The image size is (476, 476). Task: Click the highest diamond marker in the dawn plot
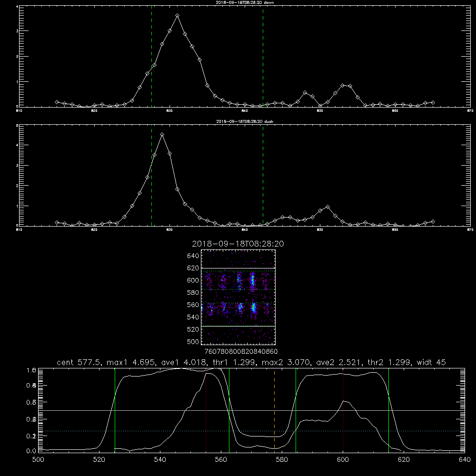click(177, 16)
